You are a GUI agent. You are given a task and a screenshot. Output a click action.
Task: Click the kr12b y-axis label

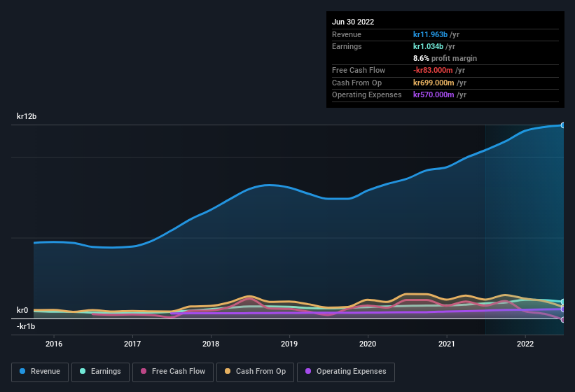coord(27,116)
